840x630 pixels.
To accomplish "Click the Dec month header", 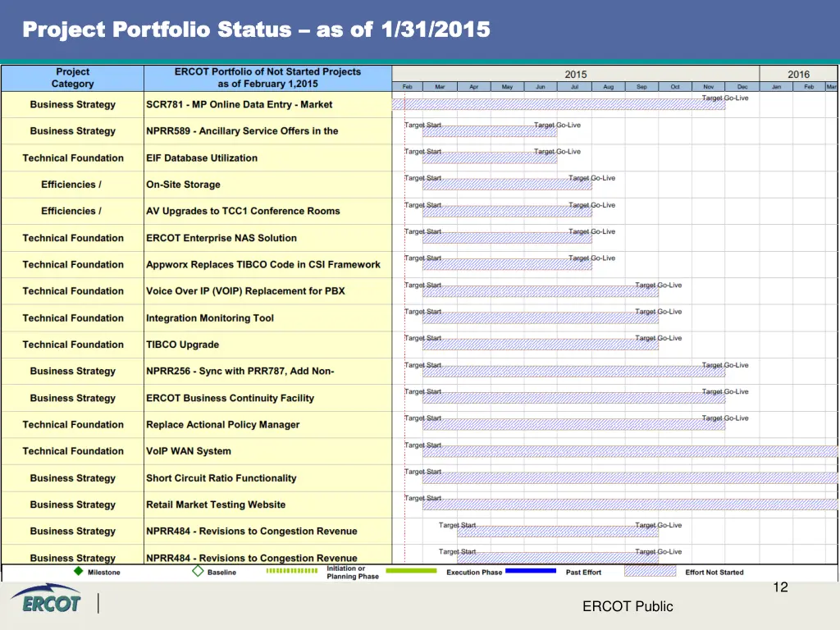I will pyautogui.click(x=742, y=86).
